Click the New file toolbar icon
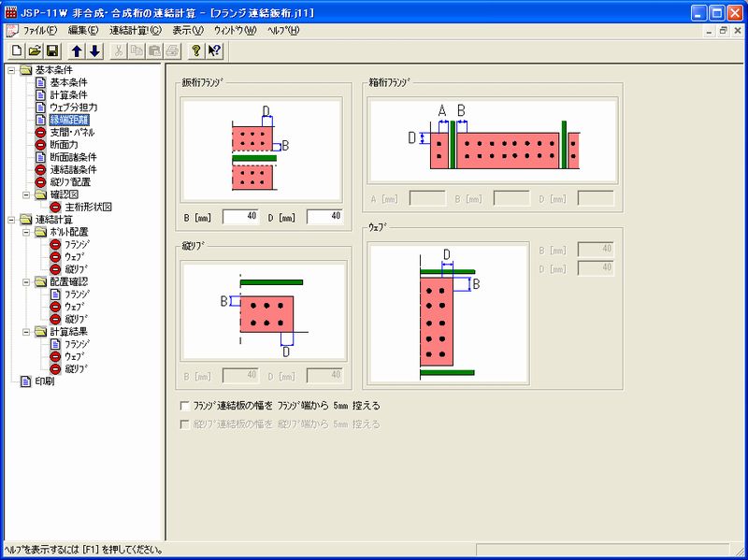The height and width of the screenshot is (560, 748). click(17, 50)
